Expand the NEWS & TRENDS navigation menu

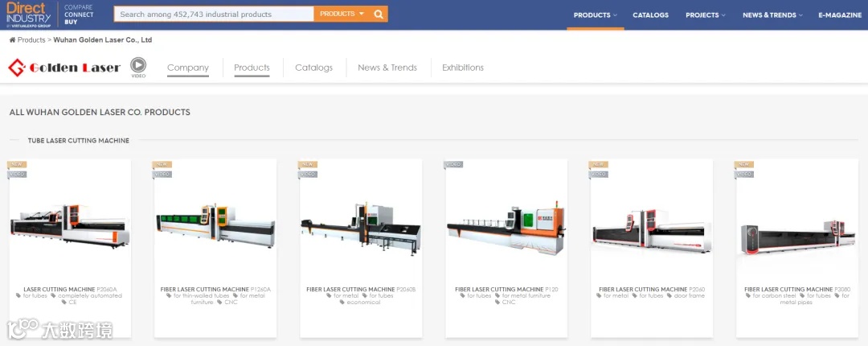coord(772,15)
